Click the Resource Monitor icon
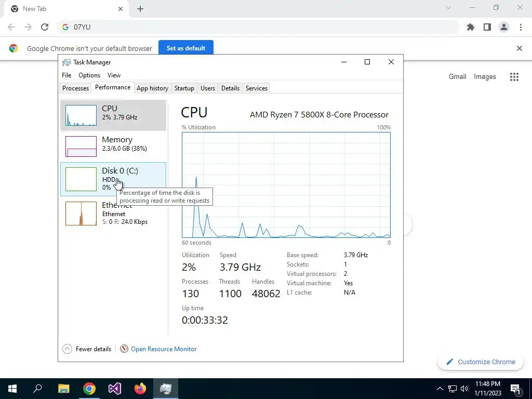Viewport: 532px width, 399px height. pyautogui.click(x=124, y=349)
